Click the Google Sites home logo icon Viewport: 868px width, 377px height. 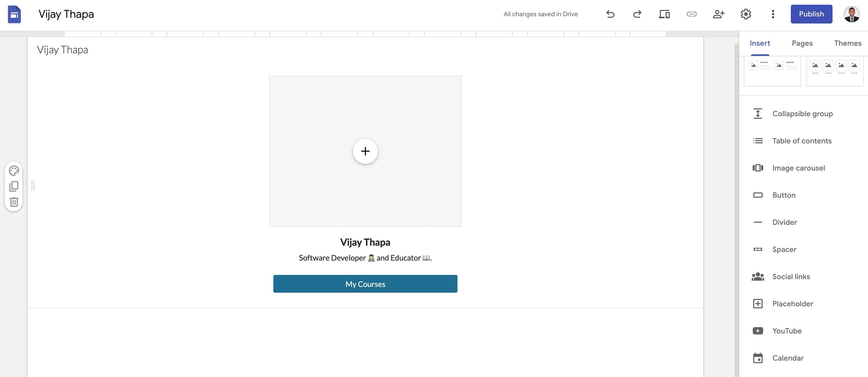14,14
